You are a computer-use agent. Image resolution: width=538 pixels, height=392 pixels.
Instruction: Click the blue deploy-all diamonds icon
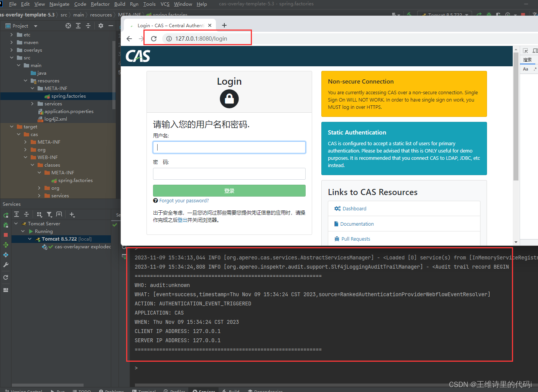[6, 255]
